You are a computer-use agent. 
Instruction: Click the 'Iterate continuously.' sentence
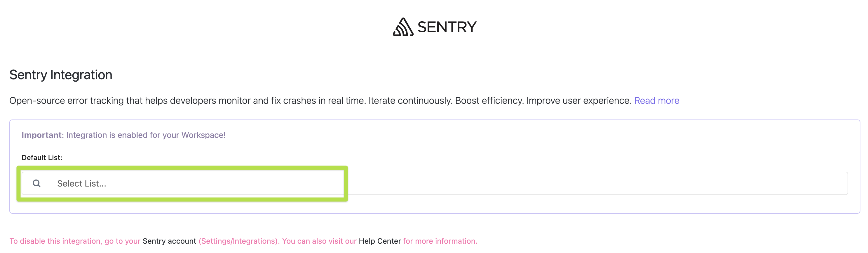[x=410, y=101]
